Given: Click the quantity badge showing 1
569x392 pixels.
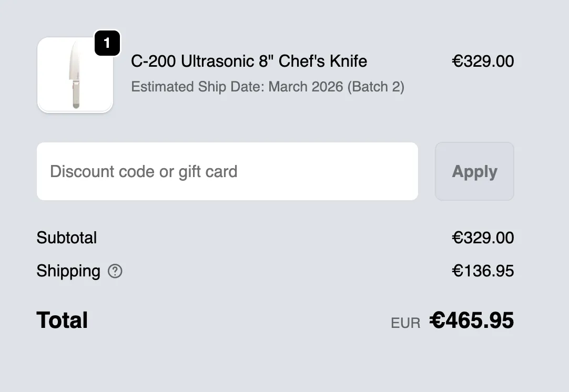Looking at the screenshot, I should [107, 43].
